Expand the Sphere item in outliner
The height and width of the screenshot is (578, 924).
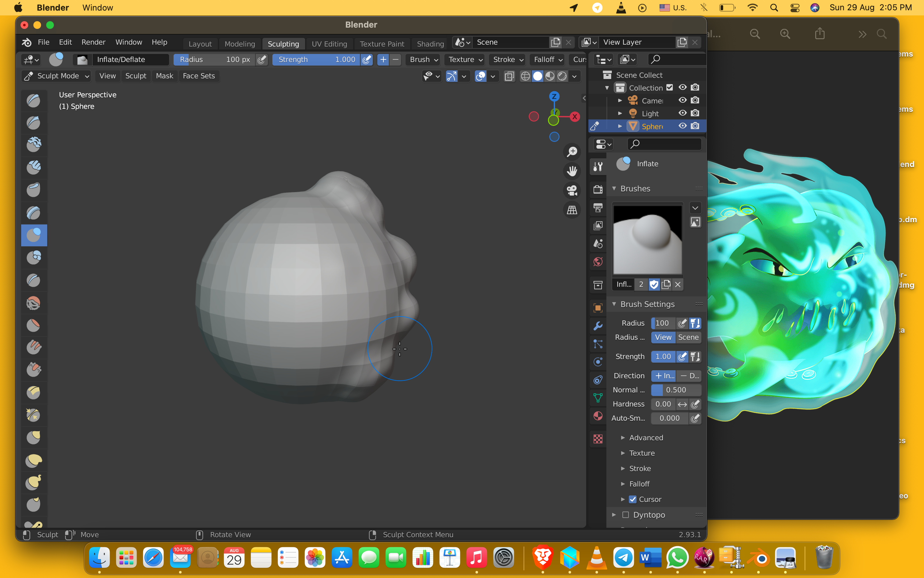620,126
